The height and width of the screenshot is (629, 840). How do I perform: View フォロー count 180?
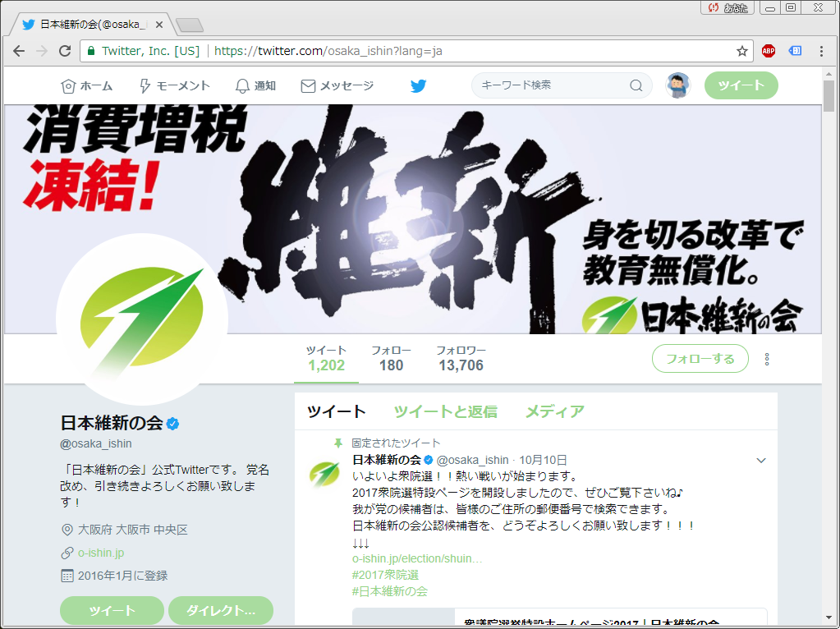click(391, 359)
